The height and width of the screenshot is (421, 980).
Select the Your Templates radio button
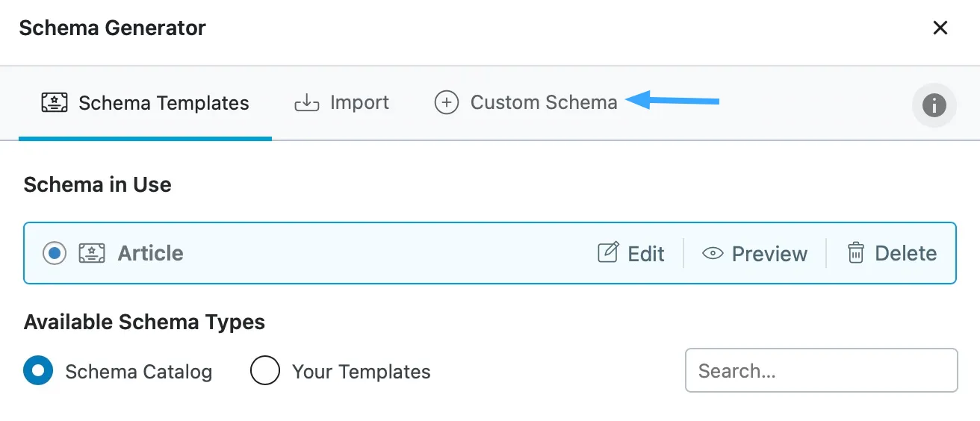tap(265, 370)
